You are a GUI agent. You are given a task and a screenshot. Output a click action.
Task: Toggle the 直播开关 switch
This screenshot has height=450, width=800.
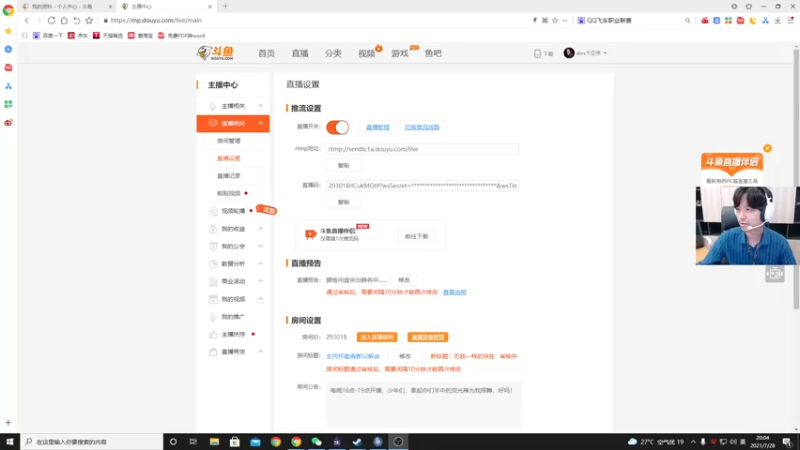[337, 127]
